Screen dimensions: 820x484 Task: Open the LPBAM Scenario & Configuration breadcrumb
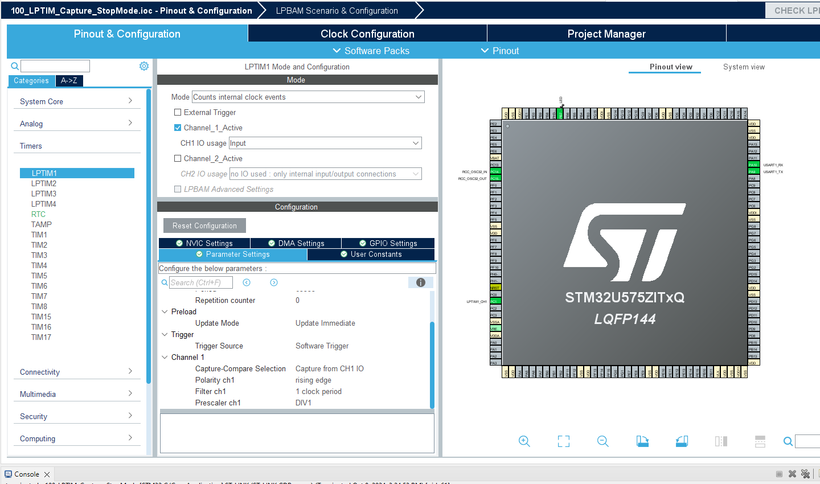(x=337, y=10)
